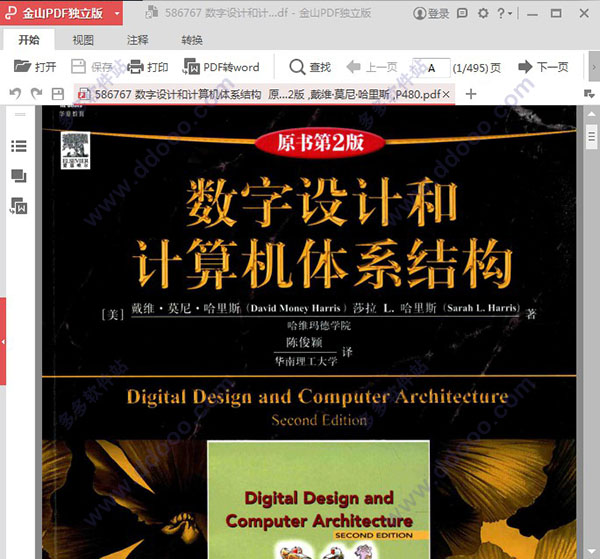Click the page number input field
Screen dimensions: 600x559
tap(432, 68)
